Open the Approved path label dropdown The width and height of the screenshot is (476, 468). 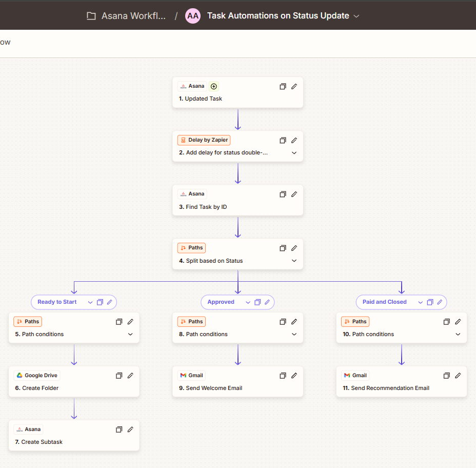click(248, 302)
